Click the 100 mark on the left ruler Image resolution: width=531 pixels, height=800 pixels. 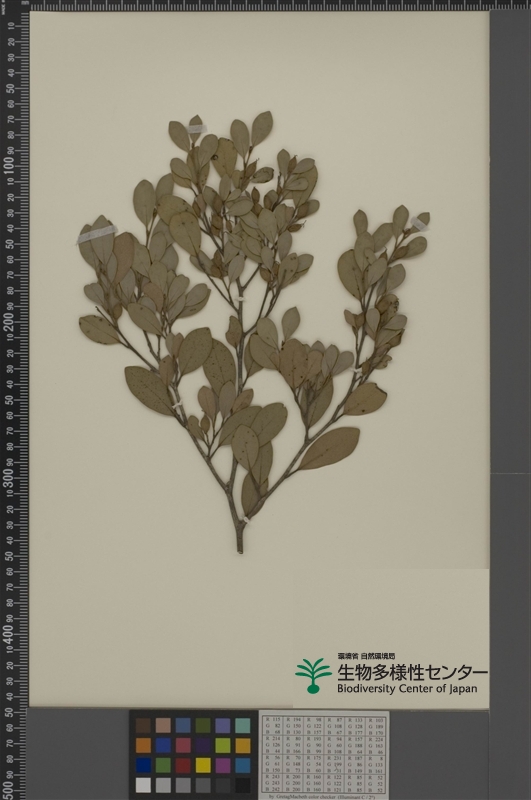click(9, 165)
